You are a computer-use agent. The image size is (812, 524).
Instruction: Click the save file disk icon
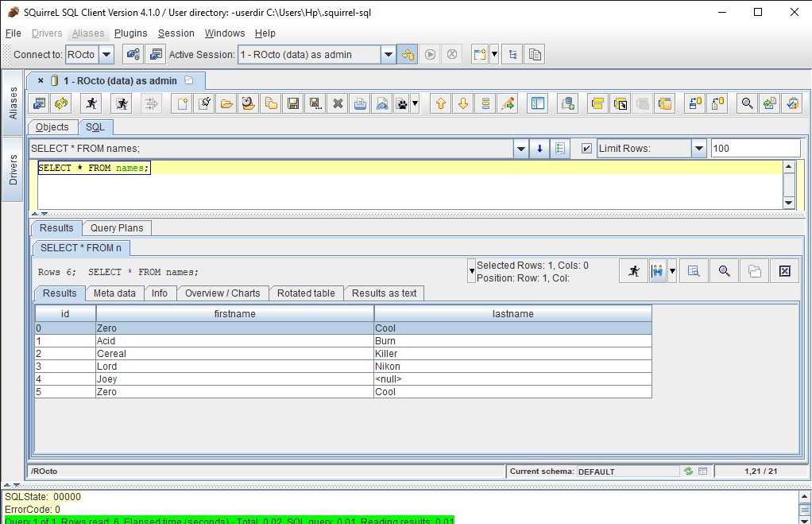tap(293, 103)
